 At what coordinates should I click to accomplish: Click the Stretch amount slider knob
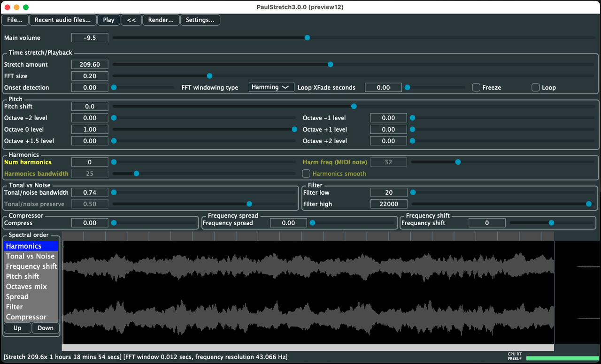point(330,64)
